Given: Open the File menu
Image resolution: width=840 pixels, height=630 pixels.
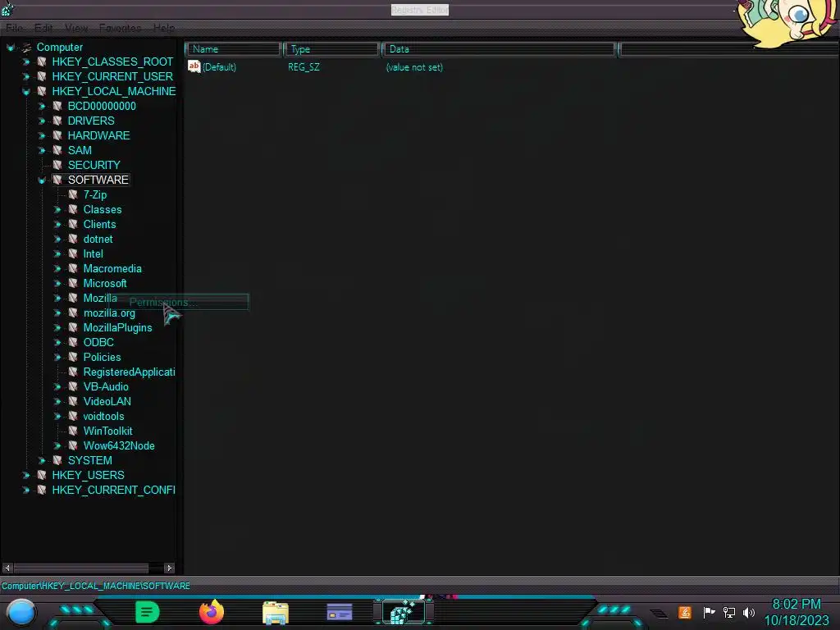Looking at the screenshot, I should (15, 28).
